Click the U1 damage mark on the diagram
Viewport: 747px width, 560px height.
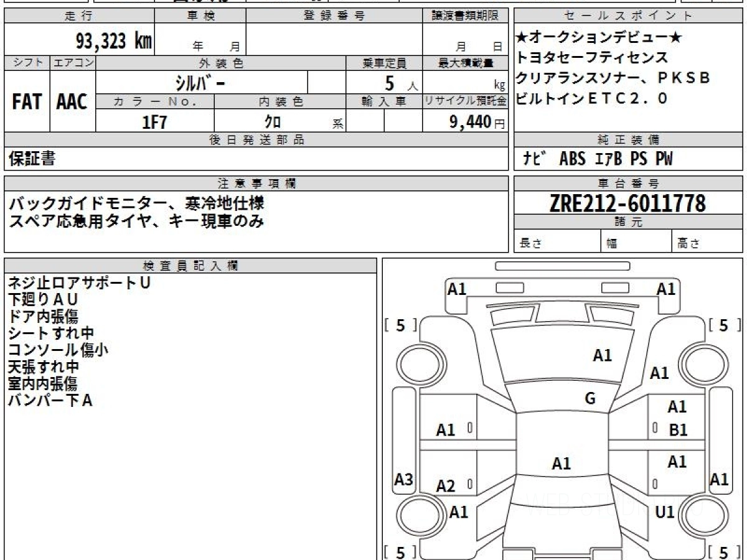coord(665,512)
